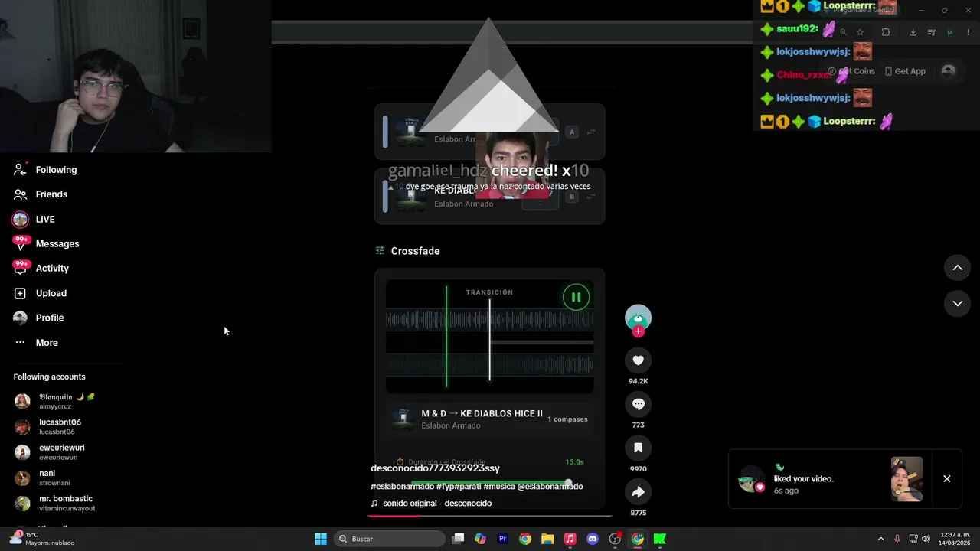Open browser media controls icon

pos(931,32)
